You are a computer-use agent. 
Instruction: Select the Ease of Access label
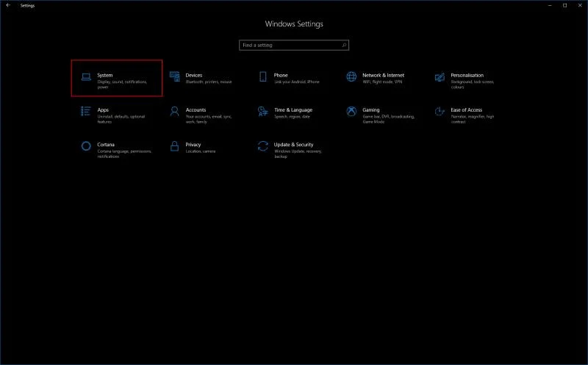pyautogui.click(x=467, y=110)
